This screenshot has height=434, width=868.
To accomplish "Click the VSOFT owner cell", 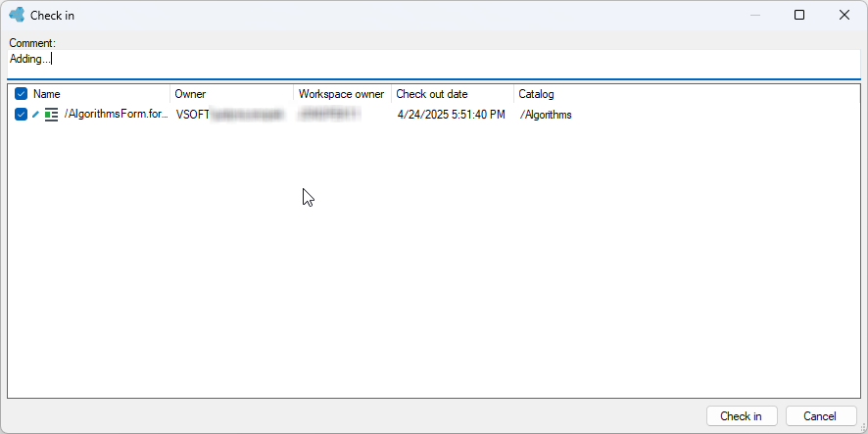I will coord(230,115).
